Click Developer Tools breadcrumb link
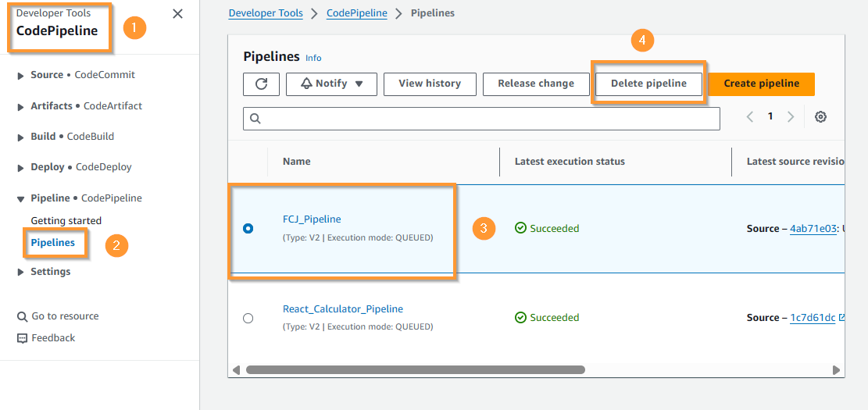 coord(266,13)
